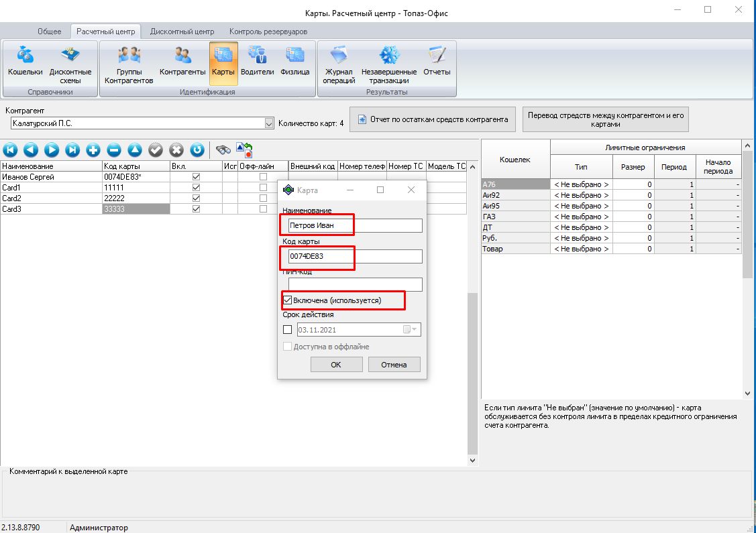This screenshot has height=533, width=756.
Task: Enable the Срок действия date checkbox
Action: [287, 330]
